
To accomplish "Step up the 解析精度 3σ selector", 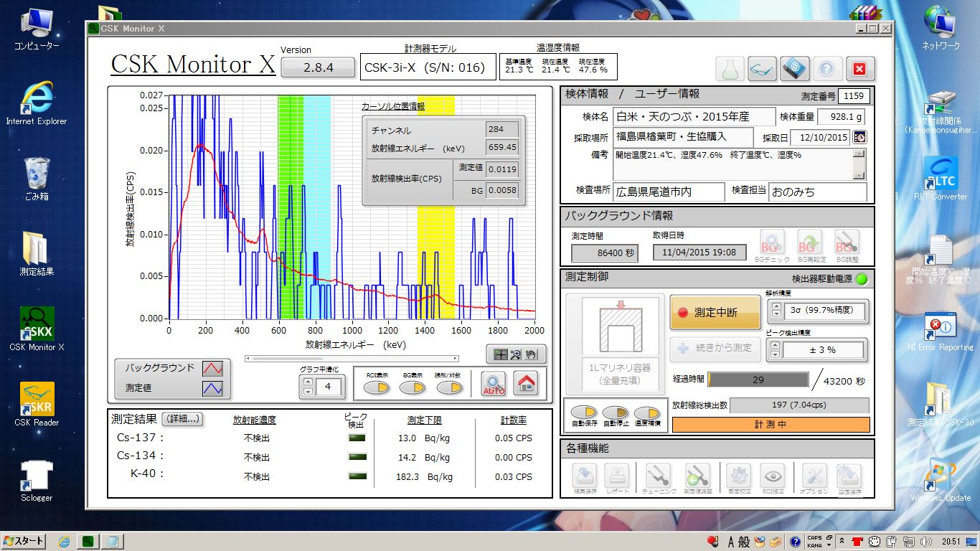I will pyautogui.click(x=776, y=306).
